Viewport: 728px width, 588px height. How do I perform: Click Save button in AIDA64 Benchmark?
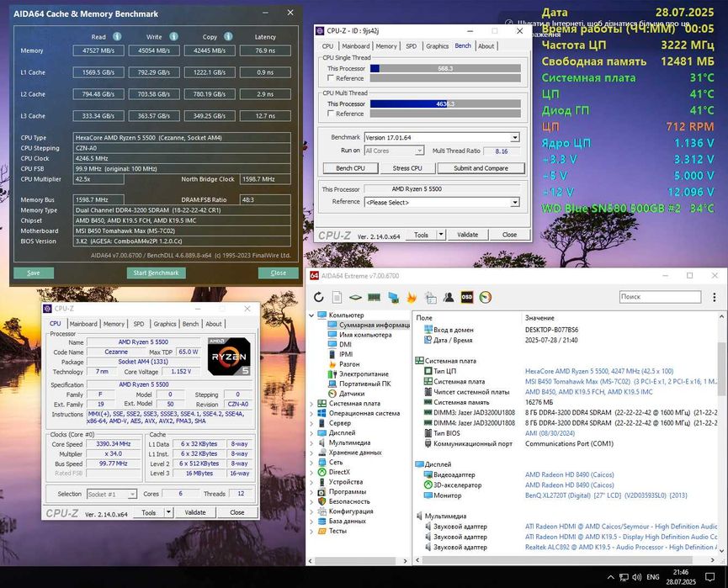tap(34, 273)
